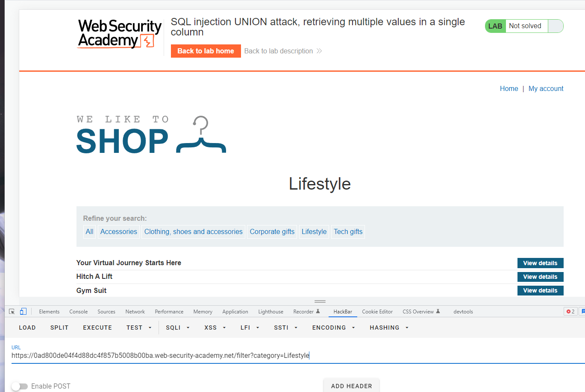Expand the TEST dropdown in HackBar
The height and width of the screenshot is (392, 585).
[x=139, y=328]
